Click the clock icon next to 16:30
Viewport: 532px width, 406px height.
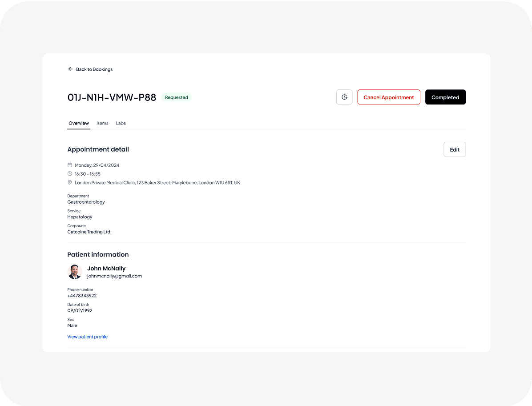70,174
